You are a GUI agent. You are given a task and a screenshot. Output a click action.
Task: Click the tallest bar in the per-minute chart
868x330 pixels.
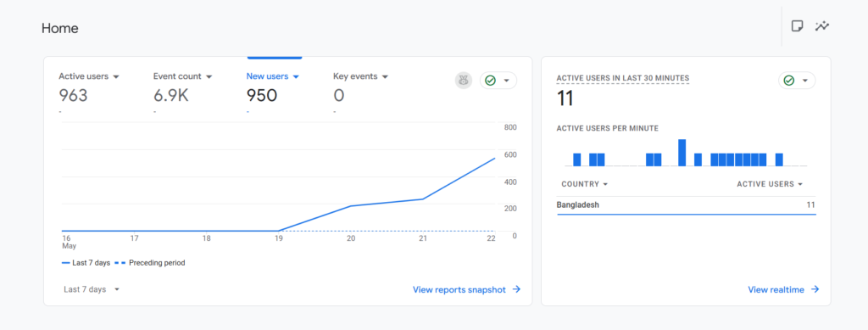[x=682, y=152]
